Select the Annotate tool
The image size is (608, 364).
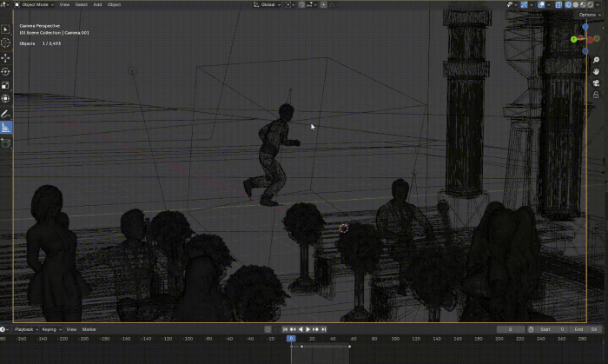pos(5,114)
